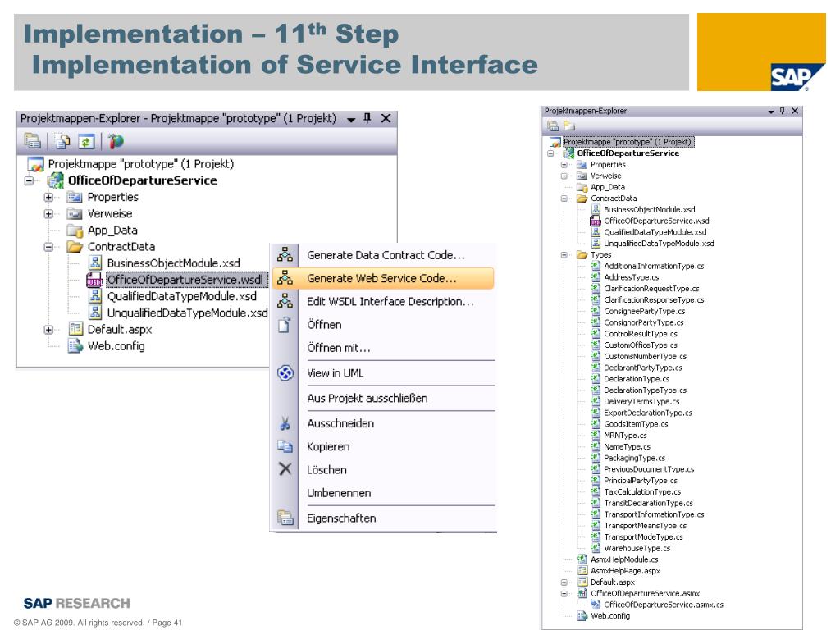
Task: Select GoodsItemType.cs in the right tree
Action: [636, 424]
